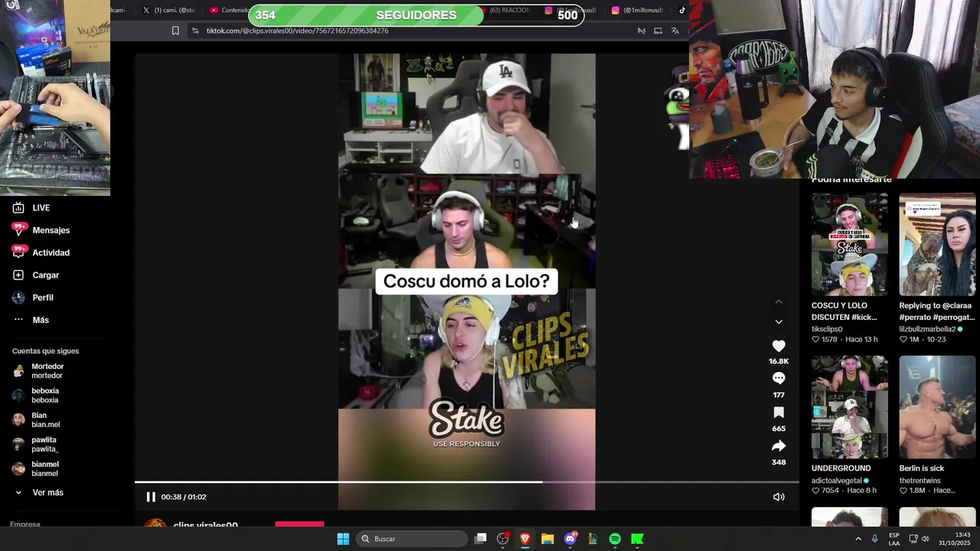Go to previous video with up chevron
Viewport: 980px width, 551px height.
point(779,302)
